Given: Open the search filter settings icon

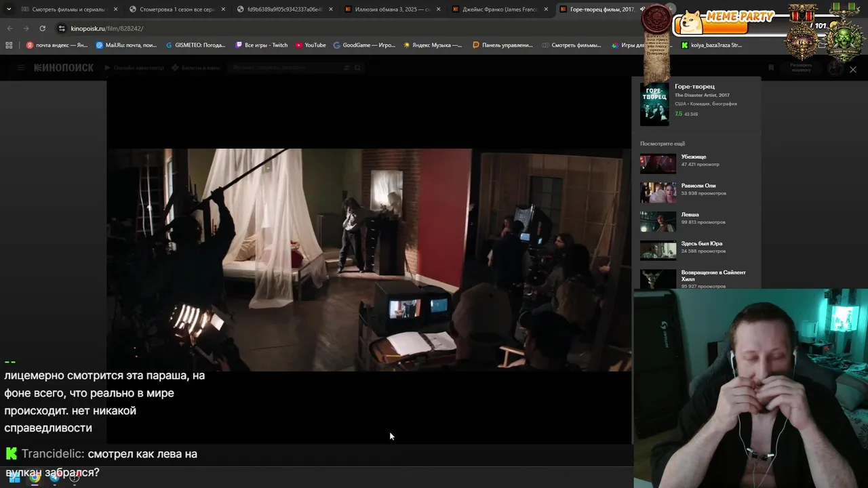Looking at the screenshot, I should [x=347, y=68].
